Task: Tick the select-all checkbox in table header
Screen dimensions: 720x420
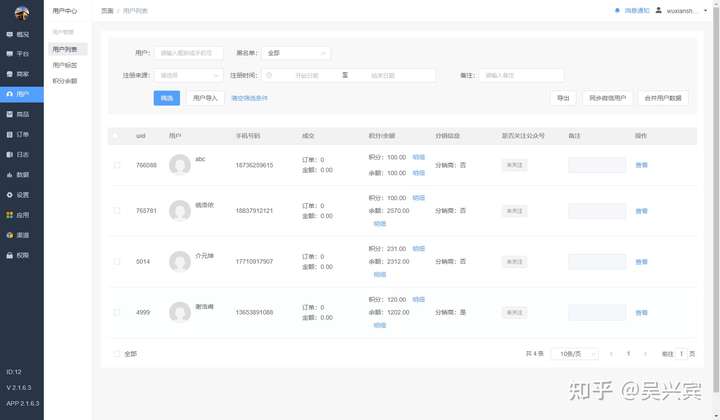Action: point(116,136)
